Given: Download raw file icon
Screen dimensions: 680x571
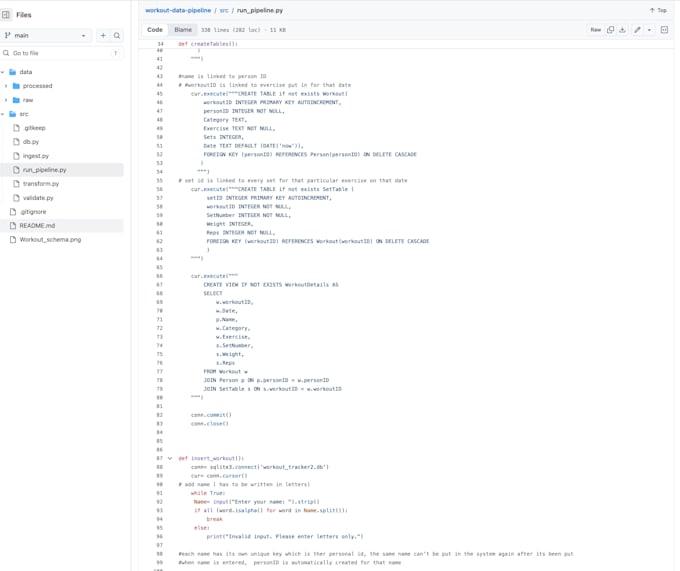Looking at the screenshot, I should click(x=622, y=30).
